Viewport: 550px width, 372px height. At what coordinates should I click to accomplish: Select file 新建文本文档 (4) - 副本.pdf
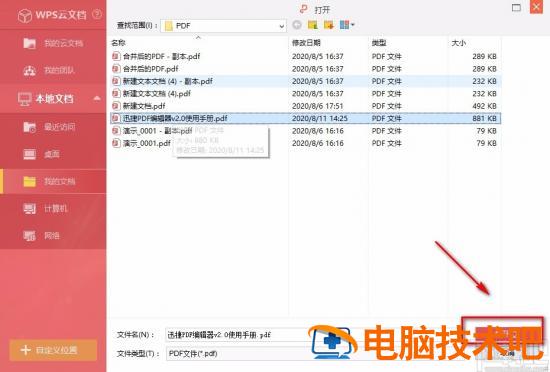306,81
